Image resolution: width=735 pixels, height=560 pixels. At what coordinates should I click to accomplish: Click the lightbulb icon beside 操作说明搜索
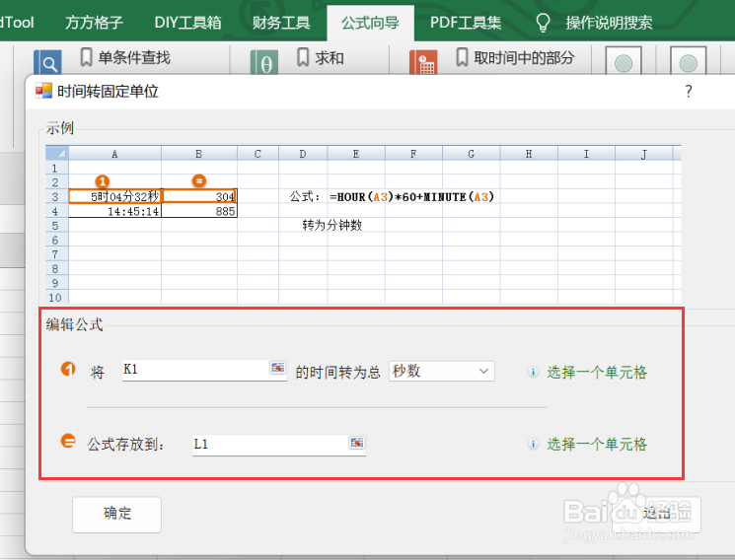tap(543, 23)
